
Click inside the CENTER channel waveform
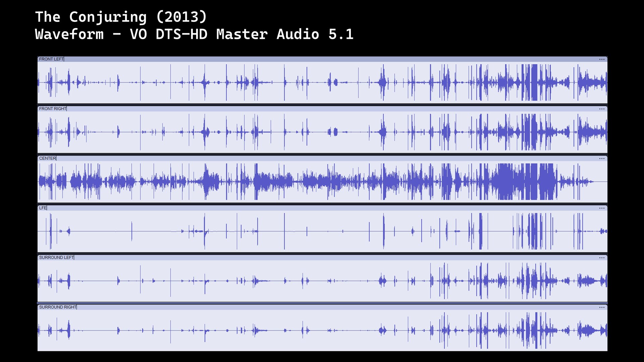(x=322, y=182)
